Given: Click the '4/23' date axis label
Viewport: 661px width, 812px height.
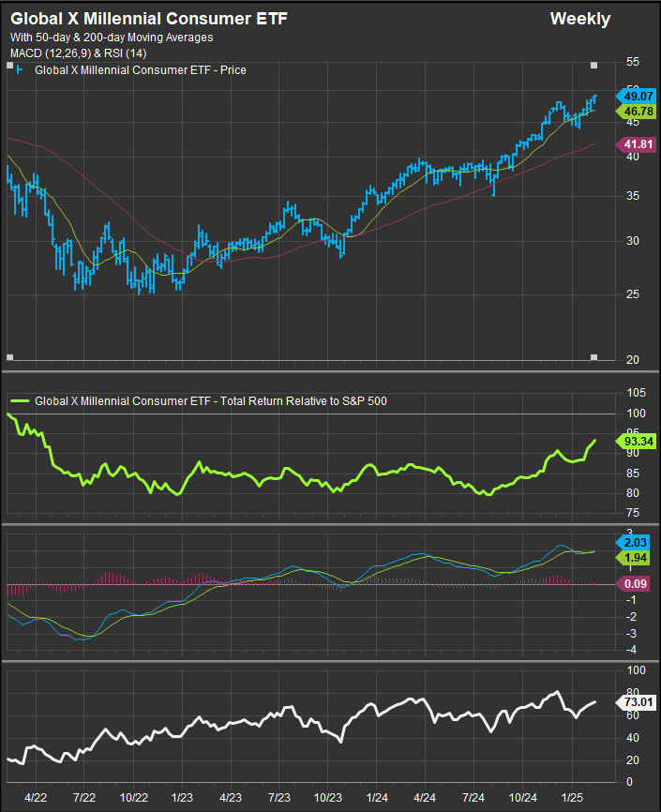Looking at the screenshot, I should pyautogui.click(x=231, y=798).
